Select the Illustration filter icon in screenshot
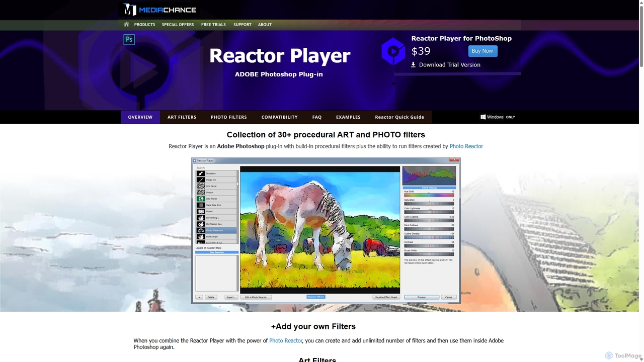Viewport: 644px width, 362px height. coord(201,173)
